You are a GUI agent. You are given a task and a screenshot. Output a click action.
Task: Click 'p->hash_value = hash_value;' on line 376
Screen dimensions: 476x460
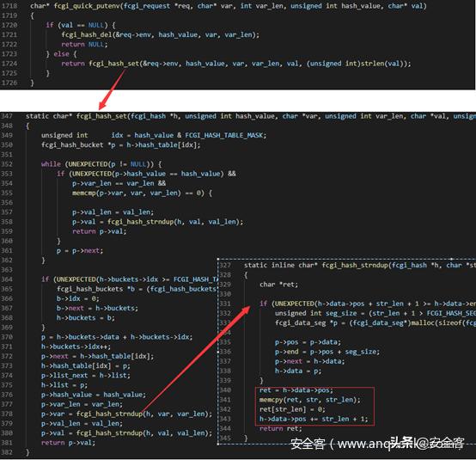tap(94, 395)
